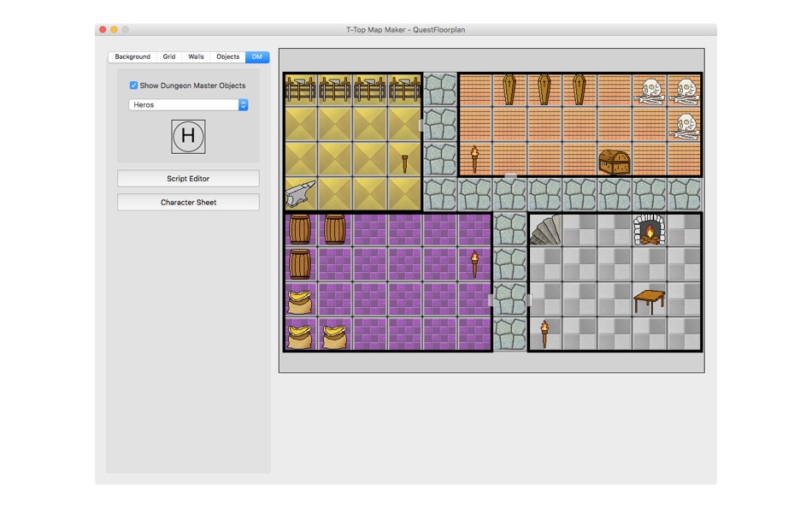
Task: Select the H hero token icon
Action: point(188,136)
